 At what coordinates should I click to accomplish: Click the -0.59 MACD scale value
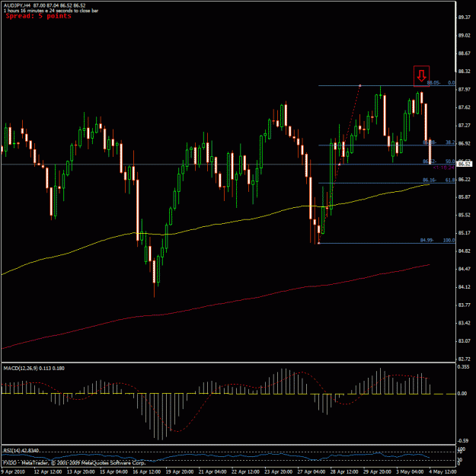[x=463, y=440]
